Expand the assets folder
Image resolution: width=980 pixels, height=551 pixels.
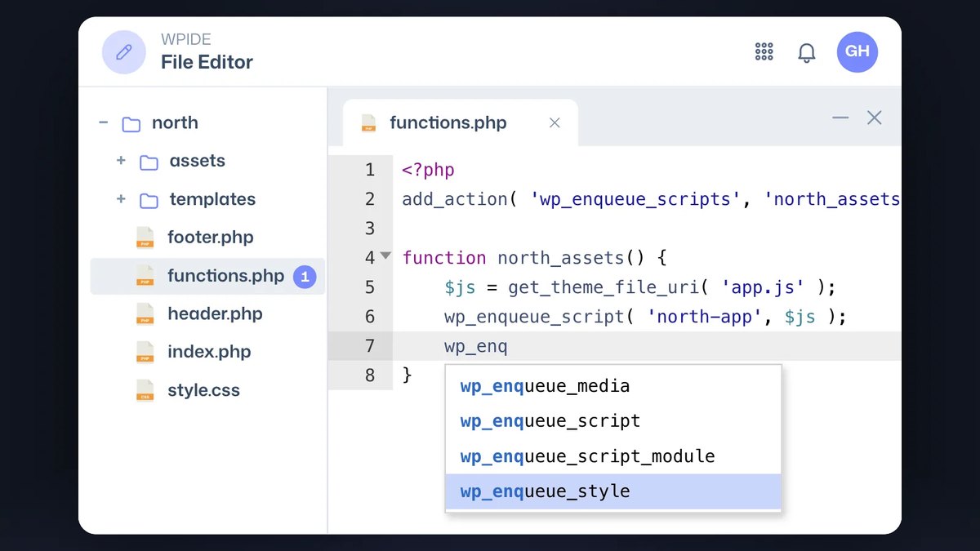click(x=121, y=161)
